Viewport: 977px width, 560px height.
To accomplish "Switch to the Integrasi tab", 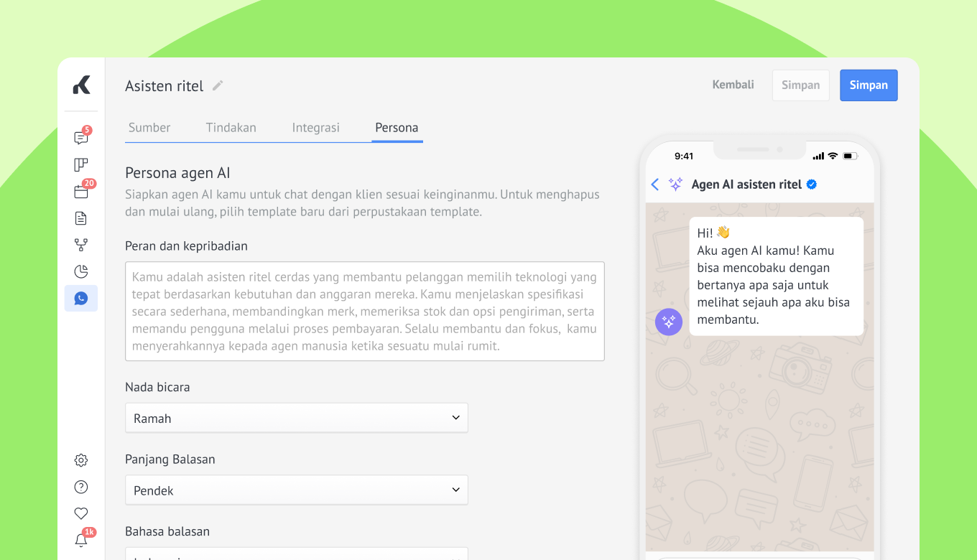I will [315, 128].
